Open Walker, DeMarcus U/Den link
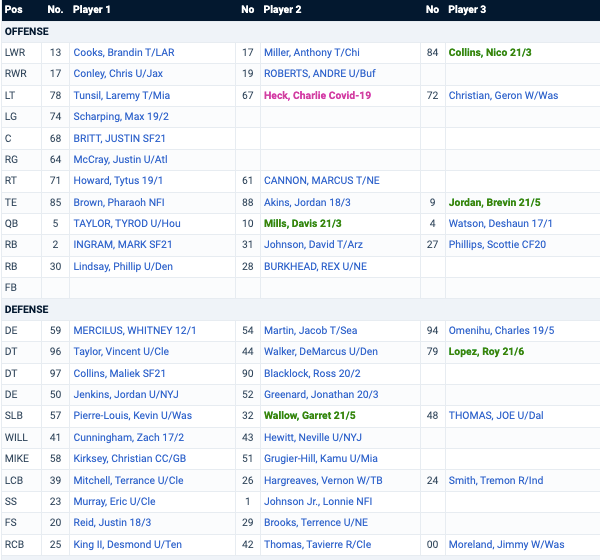This screenshot has width=600, height=560. pos(321,351)
